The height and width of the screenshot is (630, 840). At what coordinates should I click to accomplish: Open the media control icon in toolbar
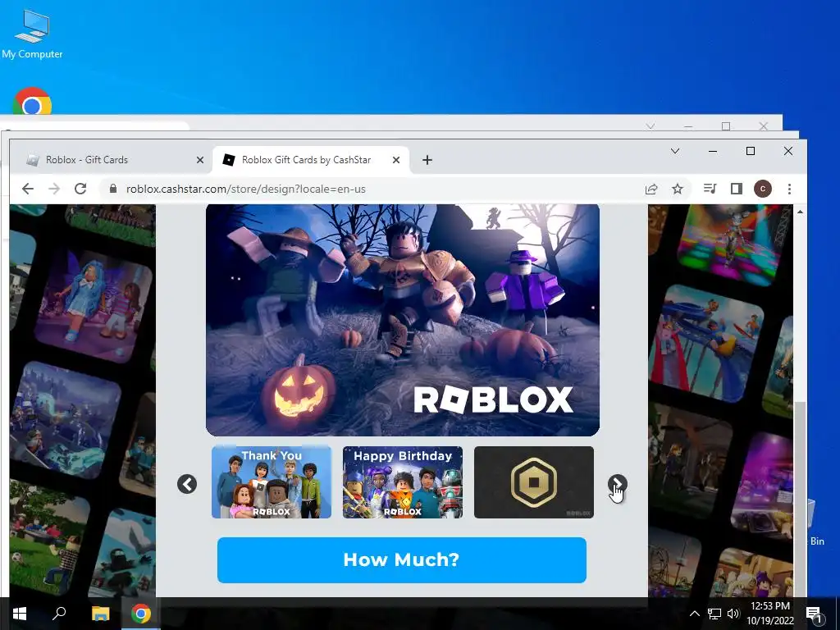click(710, 189)
